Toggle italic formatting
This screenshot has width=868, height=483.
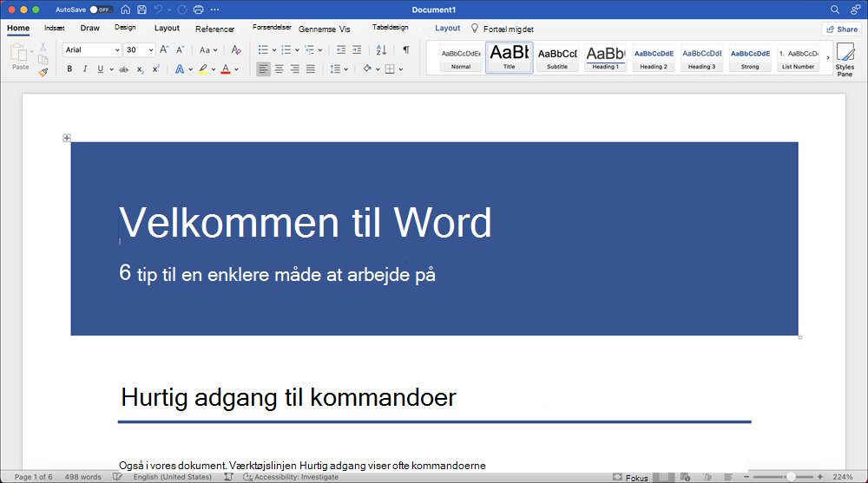pyautogui.click(x=85, y=69)
